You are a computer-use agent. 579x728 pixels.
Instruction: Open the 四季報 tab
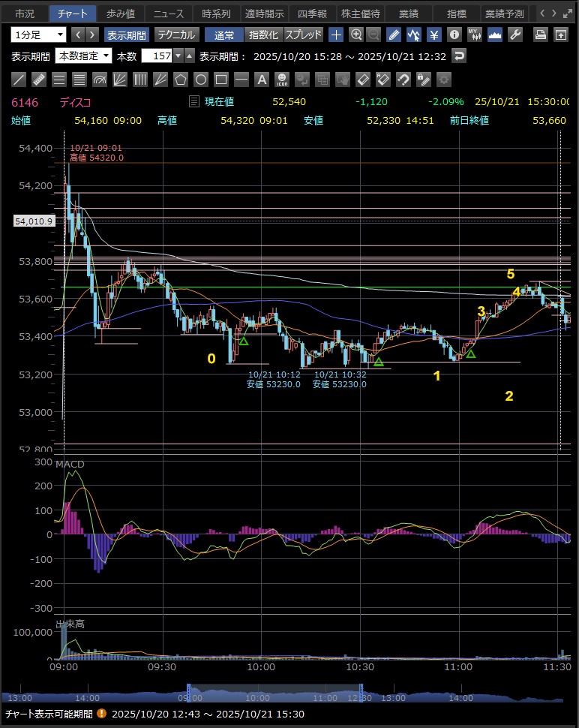310,14
